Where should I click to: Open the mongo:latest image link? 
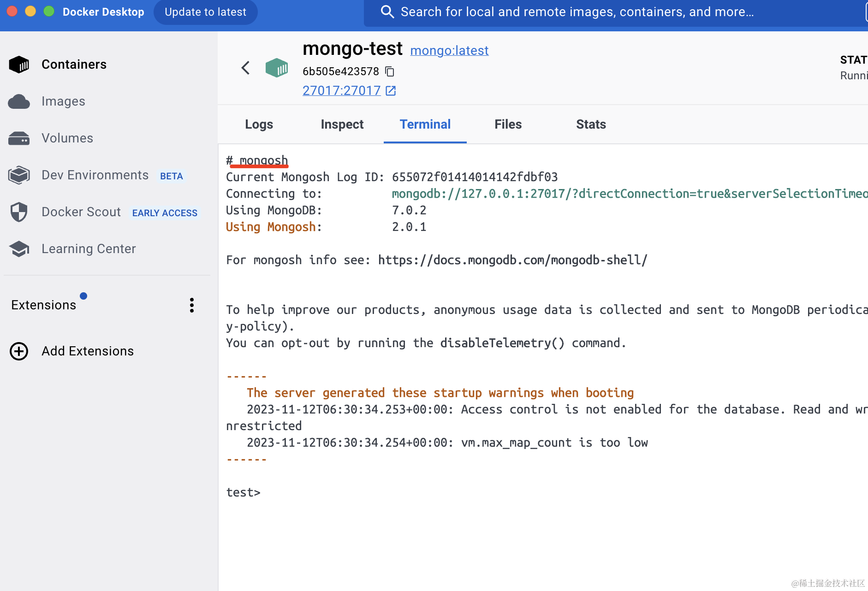click(449, 50)
